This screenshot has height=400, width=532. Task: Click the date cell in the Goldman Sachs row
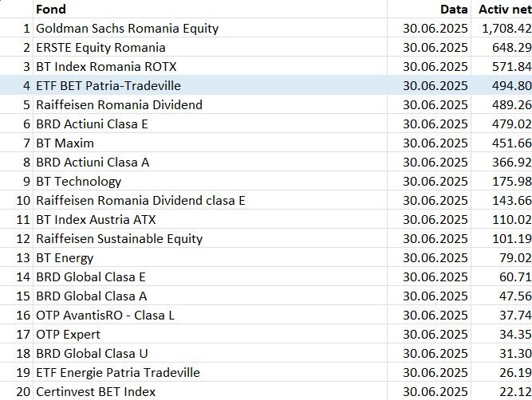pyautogui.click(x=429, y=28)
